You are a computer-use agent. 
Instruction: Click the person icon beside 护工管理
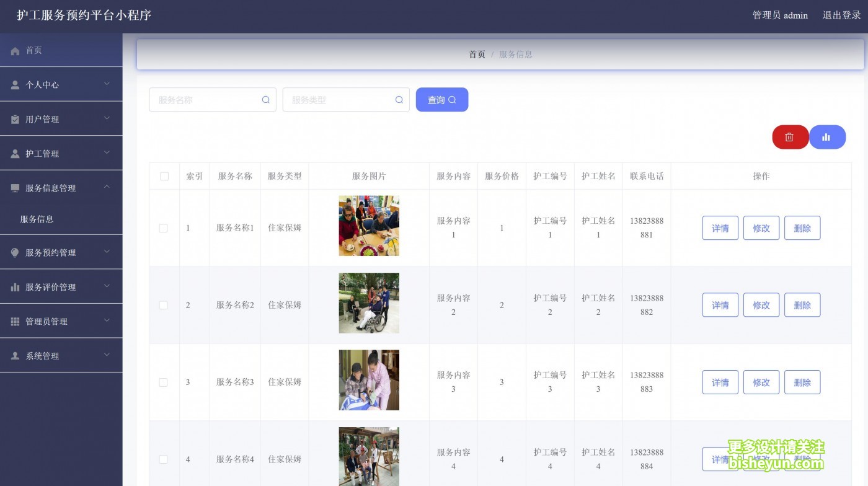click(x=15, y=154)
